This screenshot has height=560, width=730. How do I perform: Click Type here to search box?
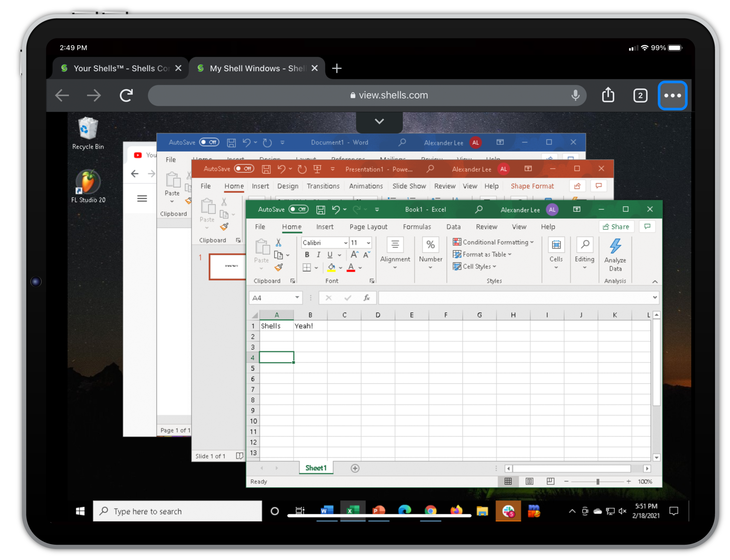(x=178, y=511)
